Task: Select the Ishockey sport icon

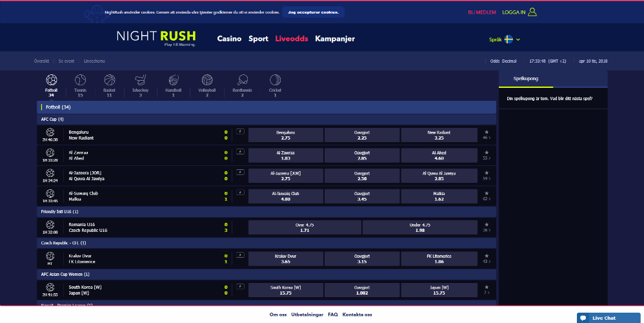Action: [141, 79]
